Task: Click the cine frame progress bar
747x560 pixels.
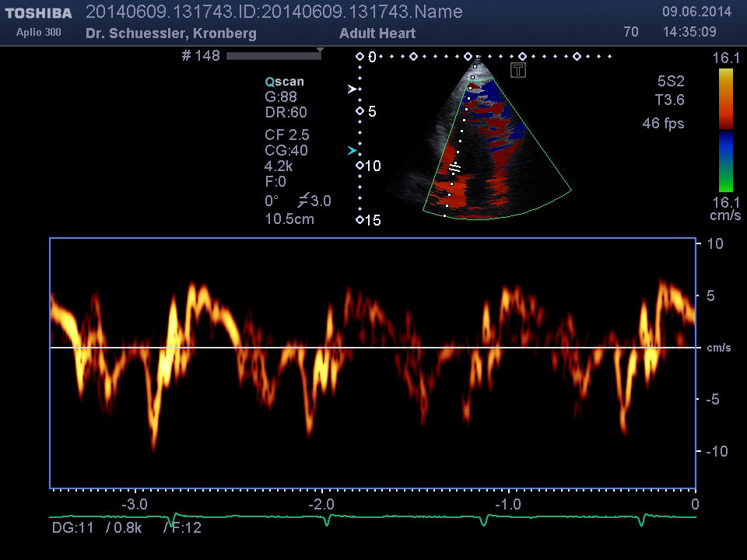Action: (x=272, y=56)
